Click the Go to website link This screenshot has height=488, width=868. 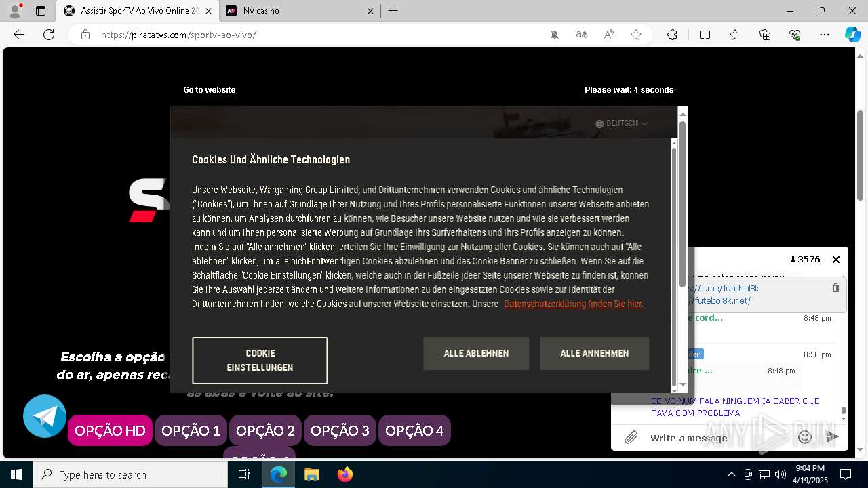click(x=210, y=90)
